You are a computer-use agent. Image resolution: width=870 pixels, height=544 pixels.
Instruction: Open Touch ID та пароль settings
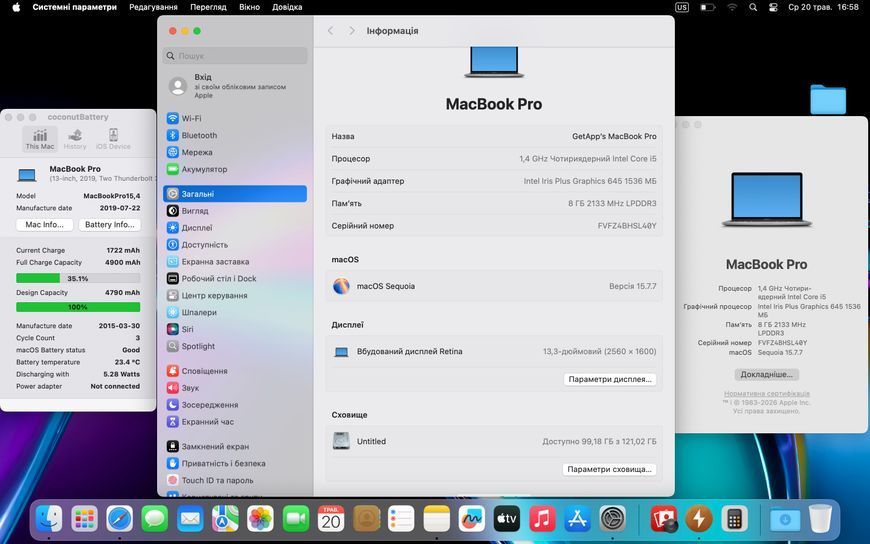tap(235, 480)
